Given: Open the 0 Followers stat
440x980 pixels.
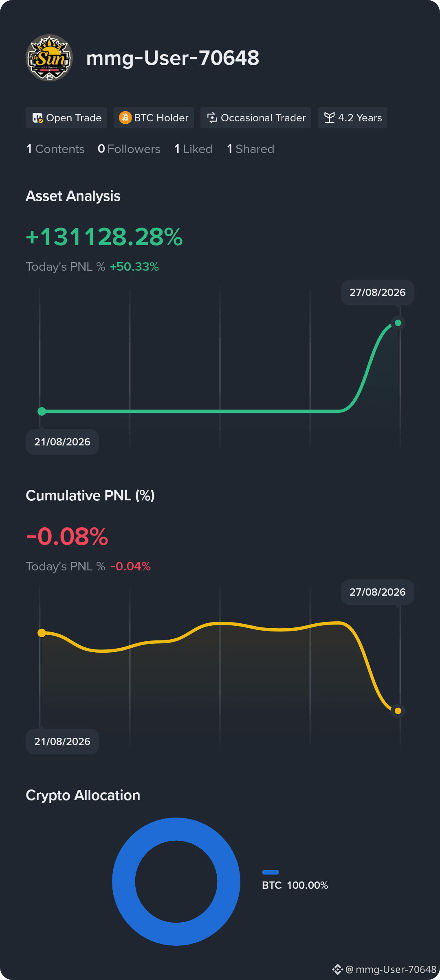Looking at the screenshot, I should click(x=129, y=149).
